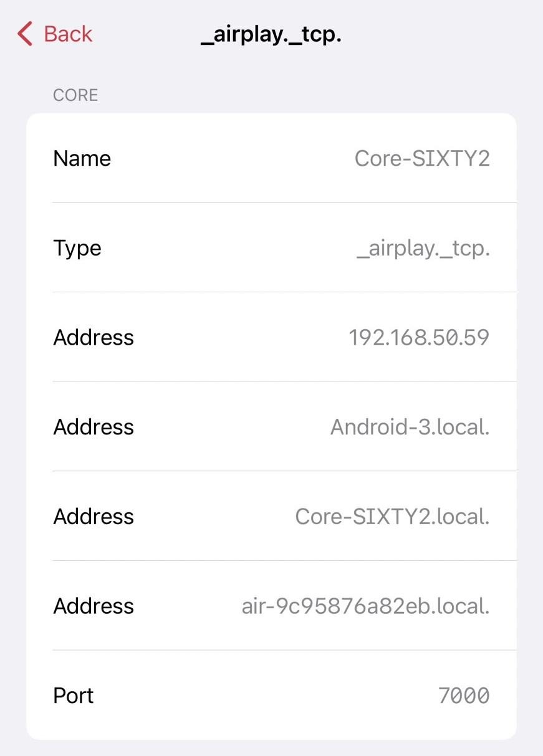Screen dimensions: 543x756
Task: Tap the Core-SIXTY2 name value
Action: [x=422, y=158]
